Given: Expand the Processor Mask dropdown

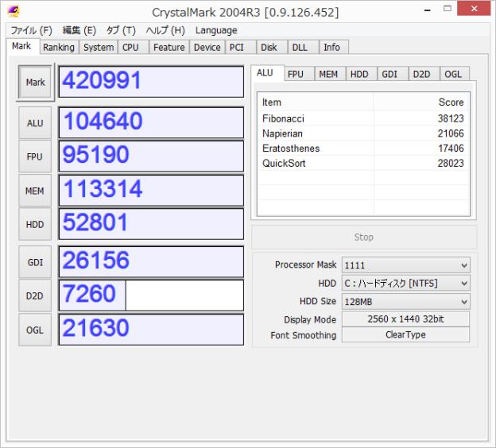Looking at the screenshot, I should [x=406, y=265].
